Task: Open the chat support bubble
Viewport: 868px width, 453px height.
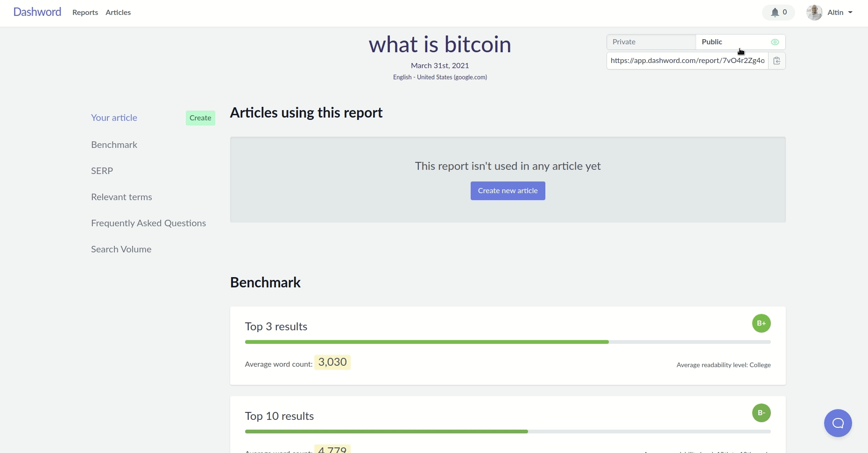Action: [x=838, y=423]
